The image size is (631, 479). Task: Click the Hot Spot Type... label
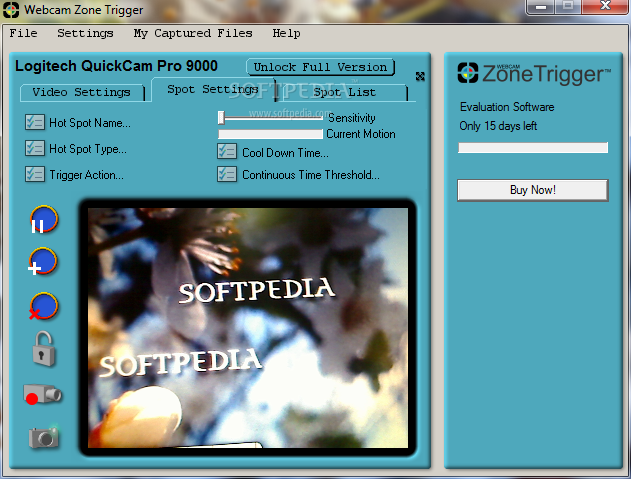pos(88,149)
